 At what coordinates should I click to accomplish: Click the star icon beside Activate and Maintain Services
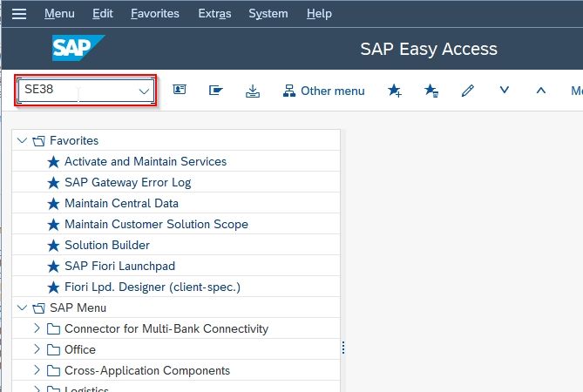point(53,162)
